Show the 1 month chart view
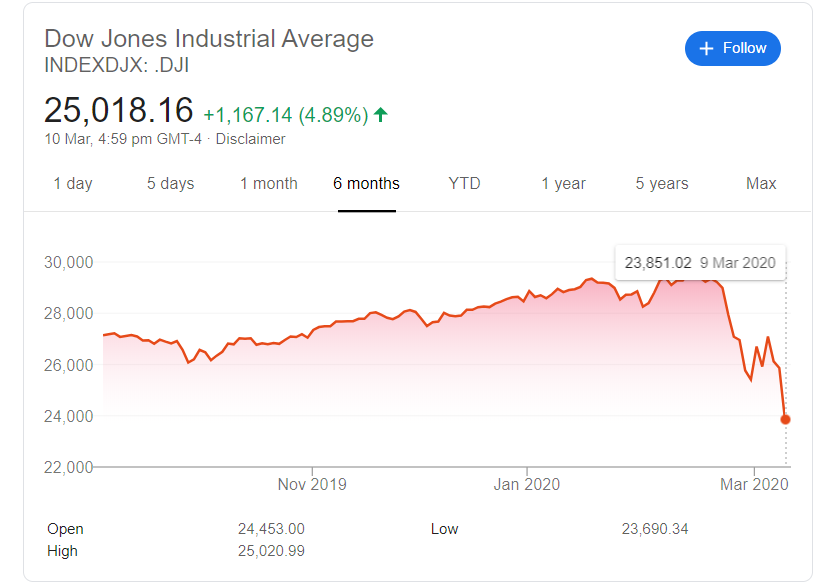Viewport: 820px width, 588px height. [268, 184]
